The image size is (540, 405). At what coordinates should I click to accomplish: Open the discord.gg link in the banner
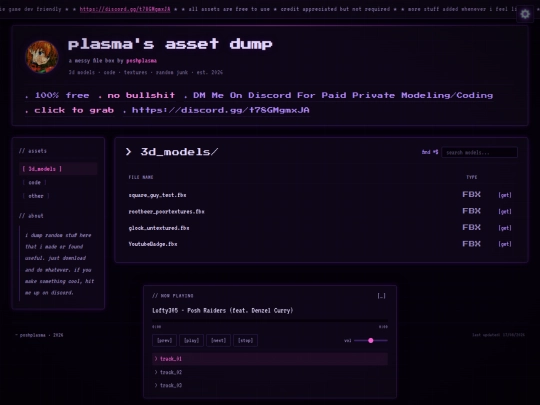(x=221, y=110)
